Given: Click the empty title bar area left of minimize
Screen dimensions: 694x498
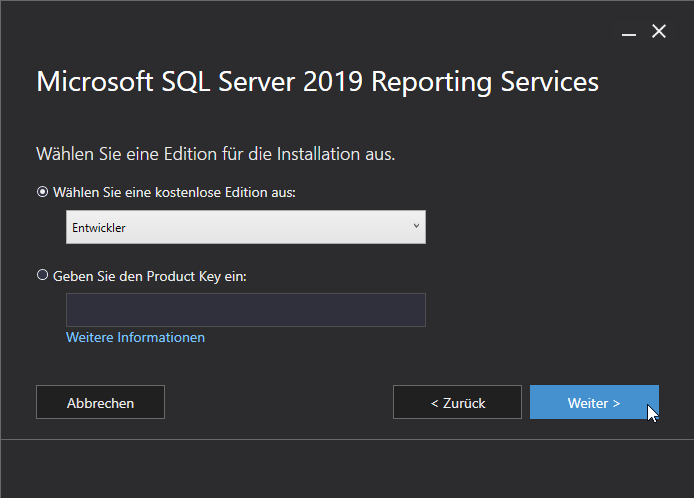Looking at the screenshot, I should coord(300,30).
